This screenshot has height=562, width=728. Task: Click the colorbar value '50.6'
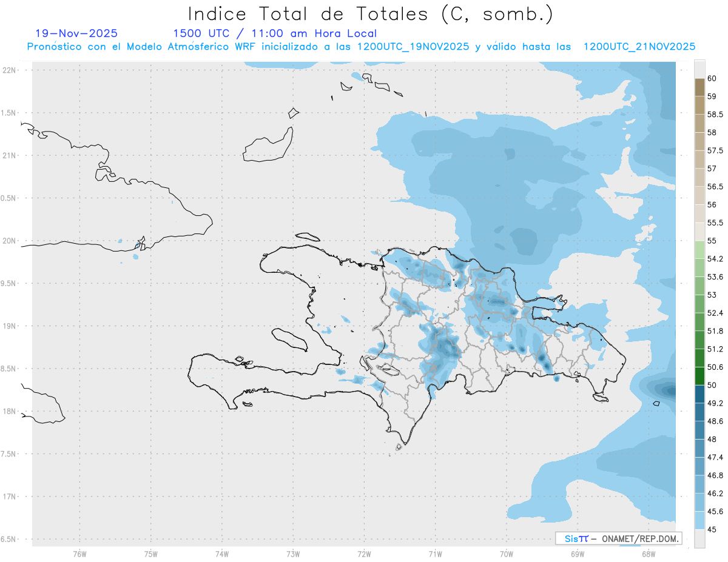click(715, 367)
